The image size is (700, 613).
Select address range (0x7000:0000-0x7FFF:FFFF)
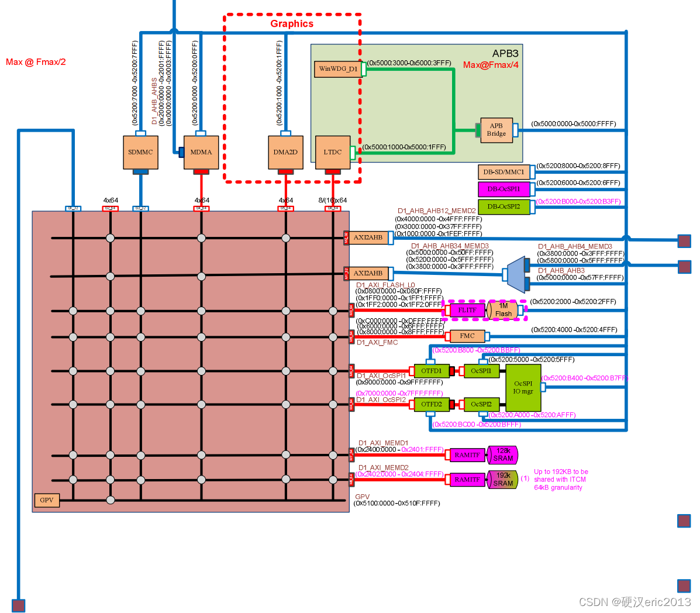(x=399, y=393)
